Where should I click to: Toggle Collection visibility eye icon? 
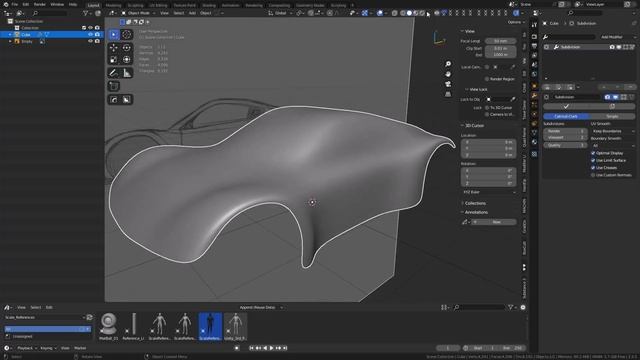pos(90,28)
